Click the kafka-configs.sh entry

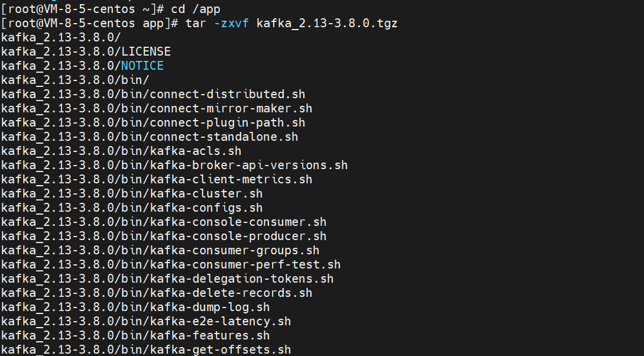pos(132,208)
